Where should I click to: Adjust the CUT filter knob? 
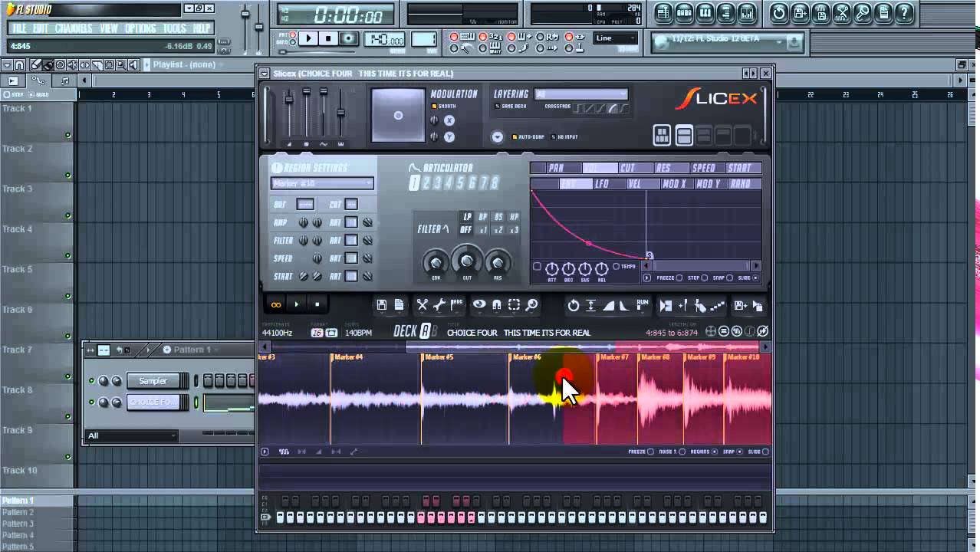point(466,261)
